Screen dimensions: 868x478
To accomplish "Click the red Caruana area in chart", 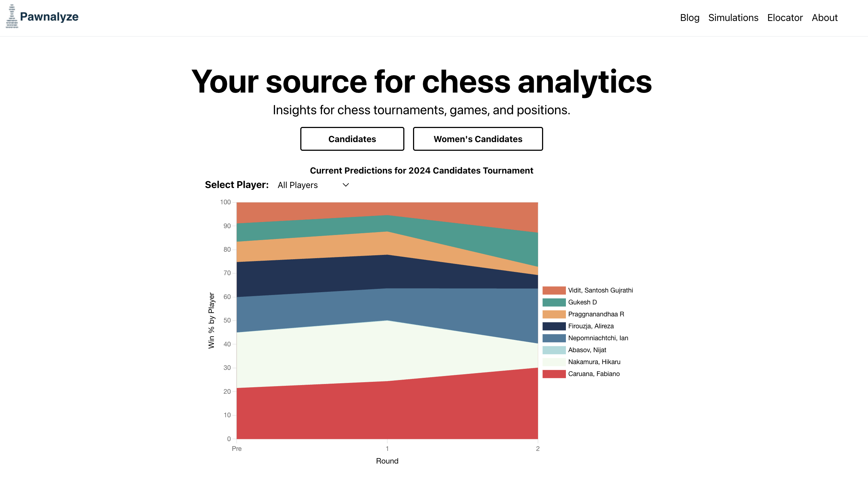I will pyautogui.click(x=387, y=412).
